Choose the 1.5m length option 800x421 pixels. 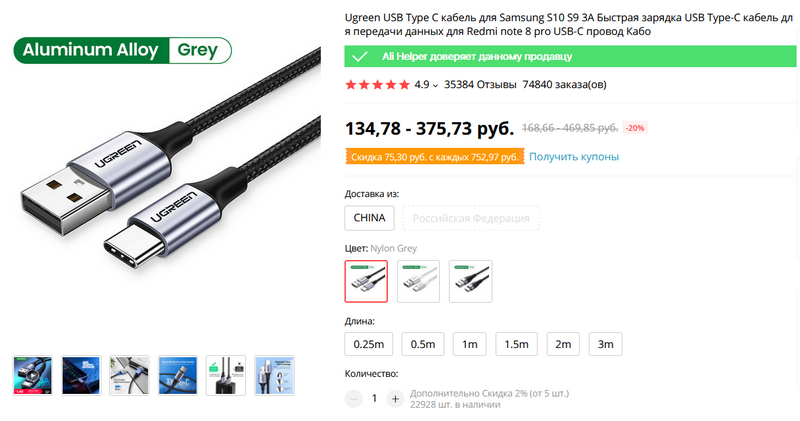pyautogui.click(x=516, y=344)
